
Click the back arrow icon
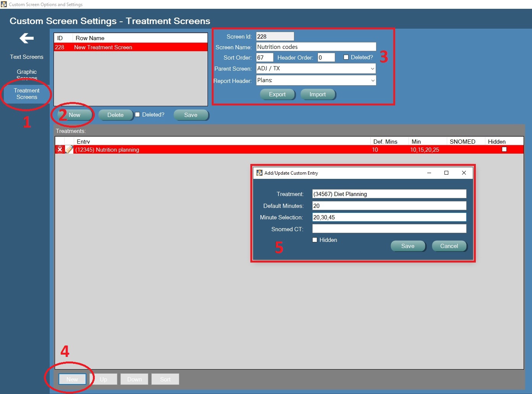point(26,38)
